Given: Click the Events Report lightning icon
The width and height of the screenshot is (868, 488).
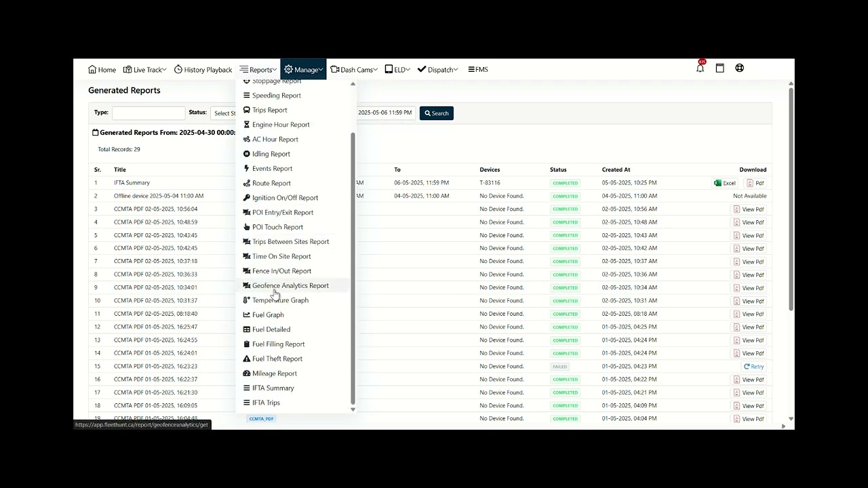Looking at the screenshot, I should (247, 169).
